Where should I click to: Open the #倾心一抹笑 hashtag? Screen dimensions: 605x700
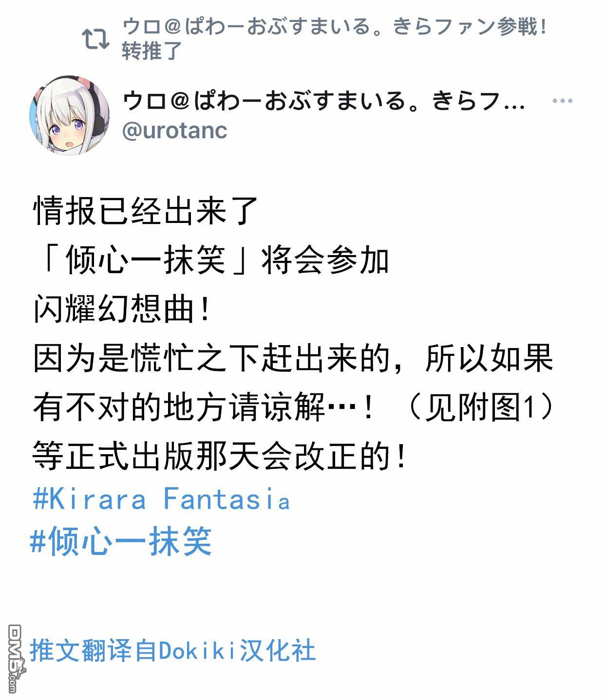[121, 541]
